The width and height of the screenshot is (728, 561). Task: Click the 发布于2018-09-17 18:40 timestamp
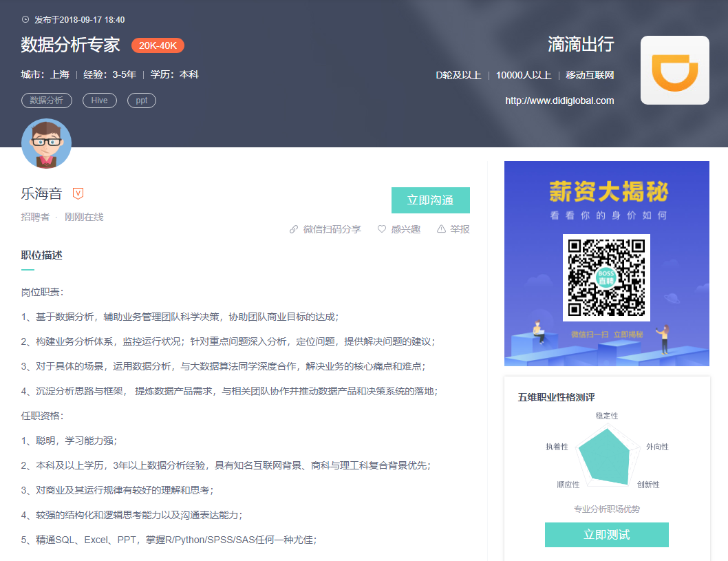coord(79,19)
